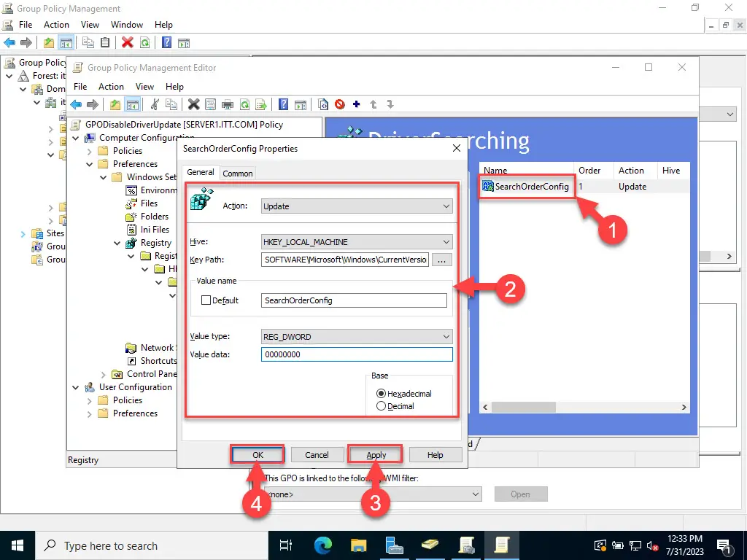The height and width of the screenshot is (560, 747).
Task: Open Action menu in the Editor window
Action: coord(111,87)
